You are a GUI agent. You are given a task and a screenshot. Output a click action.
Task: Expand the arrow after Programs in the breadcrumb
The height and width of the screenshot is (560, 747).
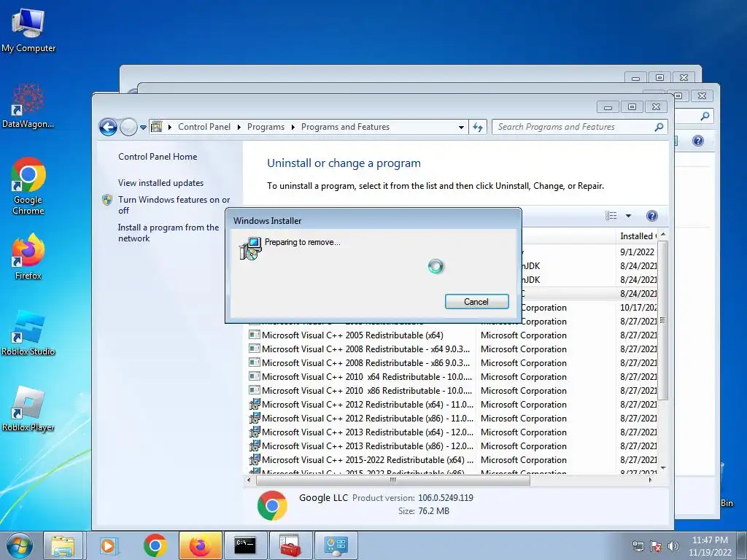pyautogui.click(x=293, y=127)
